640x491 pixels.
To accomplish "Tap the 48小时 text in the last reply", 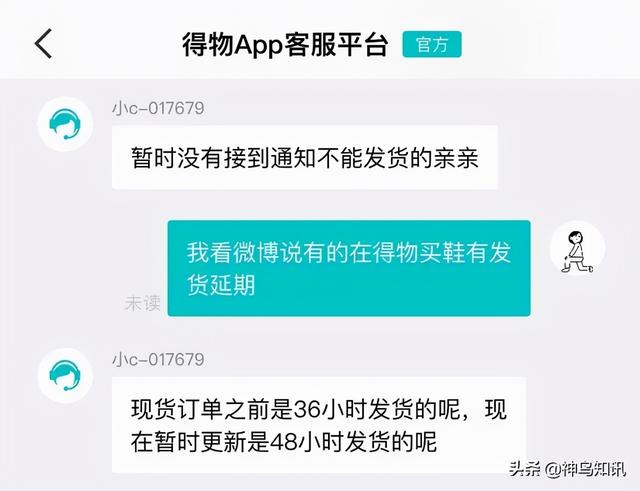I will pos(307,442).
